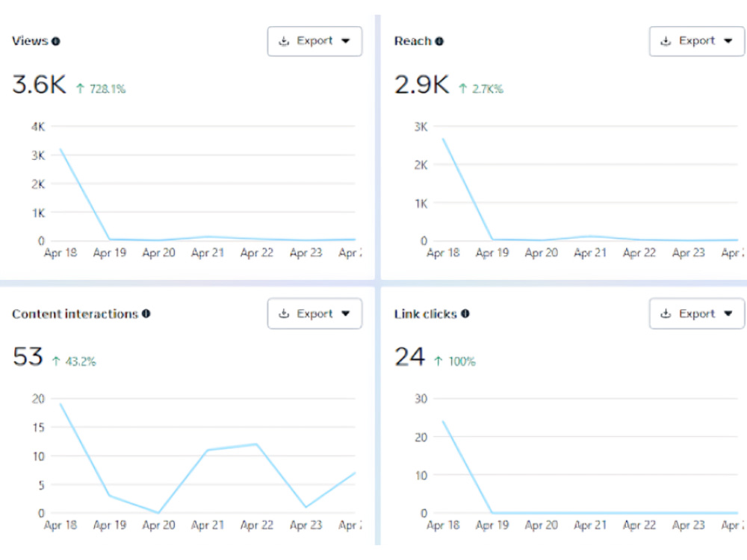Click the 728.1% increase indicator

point(101,89)
